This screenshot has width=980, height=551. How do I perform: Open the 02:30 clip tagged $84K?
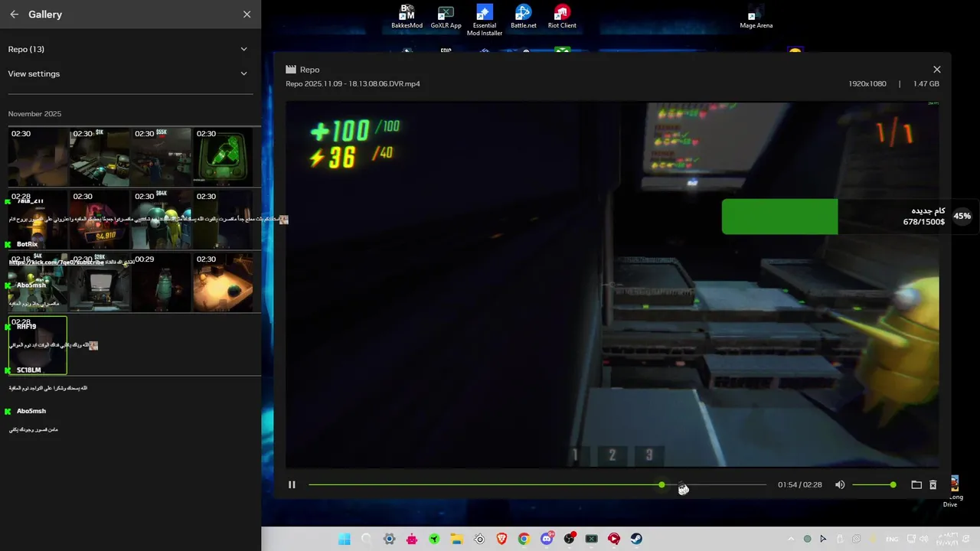click(161, 220)
